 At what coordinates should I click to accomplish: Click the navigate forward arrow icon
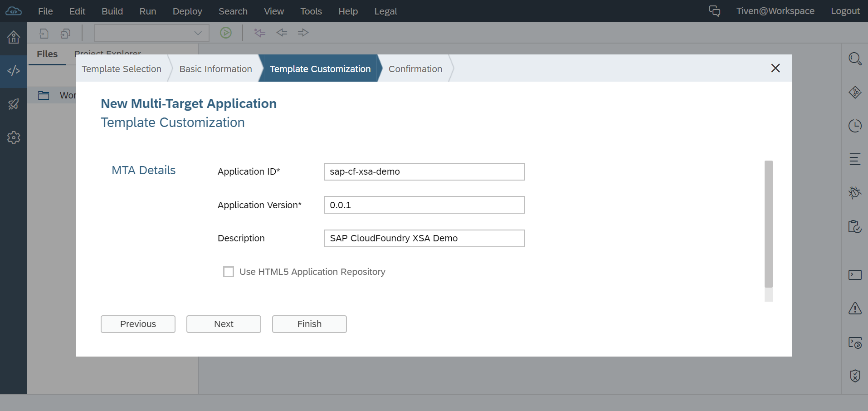pyautogui.click(x=303, y=33)
